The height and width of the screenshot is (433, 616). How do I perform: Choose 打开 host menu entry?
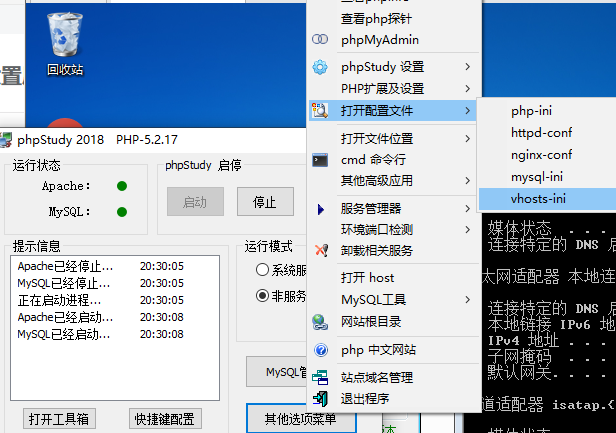tap(394, 278)
